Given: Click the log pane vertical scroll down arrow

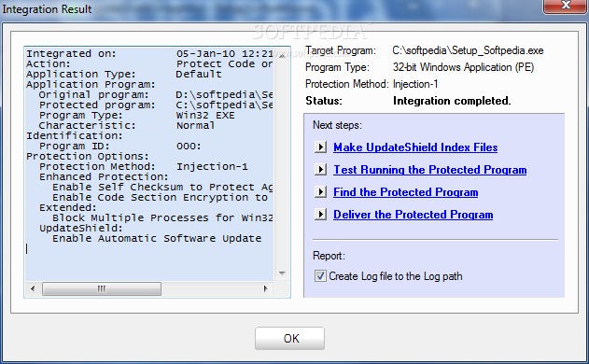Looking at the screenshot, I should (282, 273).
